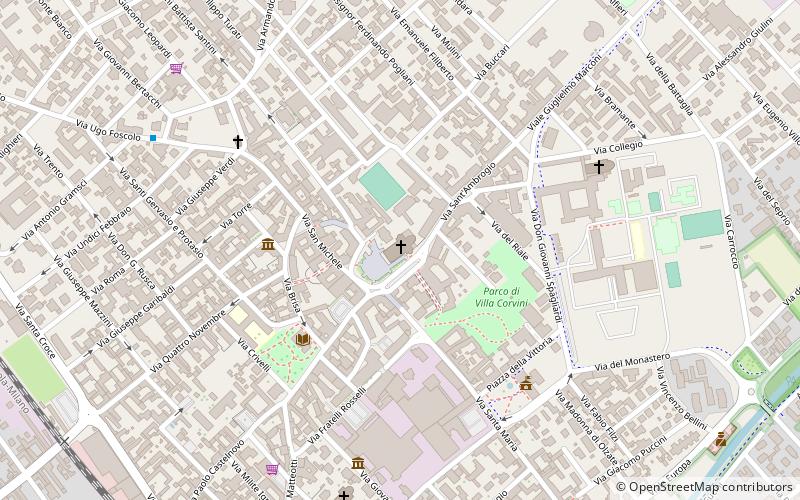Click the Via Santi Gervasio e Protasio label

tap(162, 213)
